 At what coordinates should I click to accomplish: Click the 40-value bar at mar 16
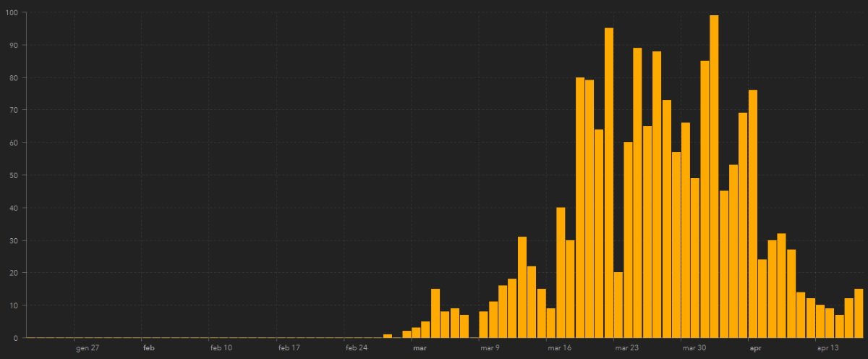point(561,273)
